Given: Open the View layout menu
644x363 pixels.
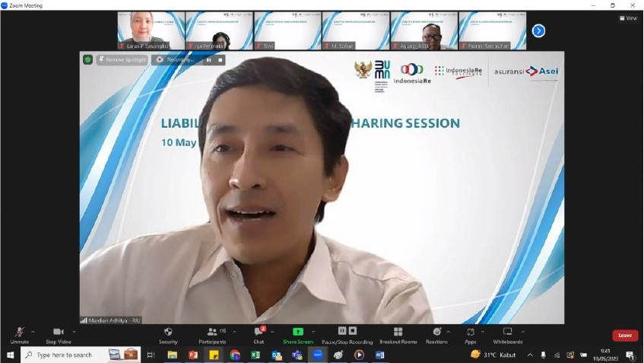Looking at the screenshot, I should [628, 18].
